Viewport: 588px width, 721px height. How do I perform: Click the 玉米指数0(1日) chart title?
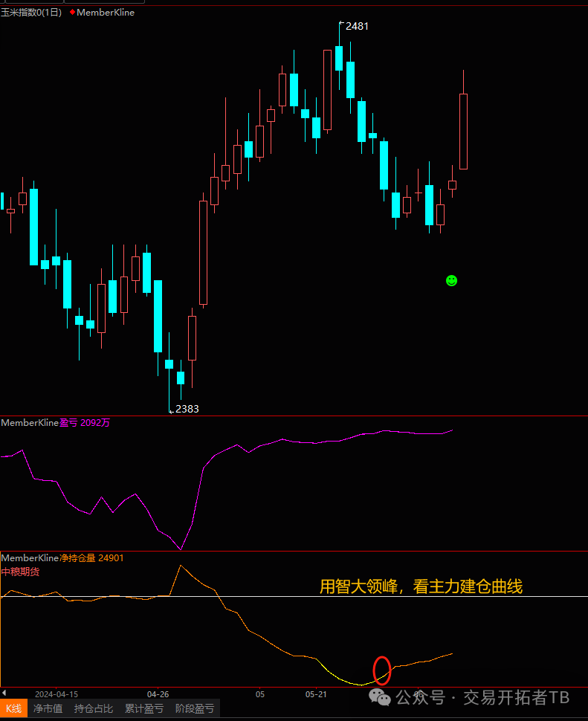pos(30,13)
